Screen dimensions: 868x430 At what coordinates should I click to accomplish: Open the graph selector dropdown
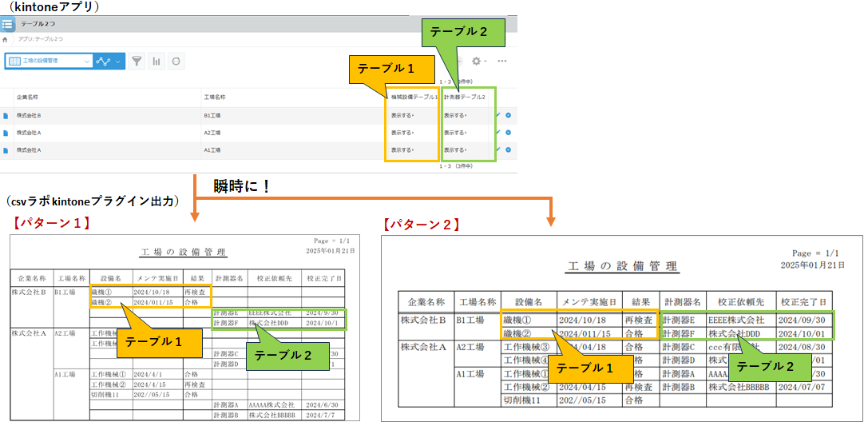[109, 61]
